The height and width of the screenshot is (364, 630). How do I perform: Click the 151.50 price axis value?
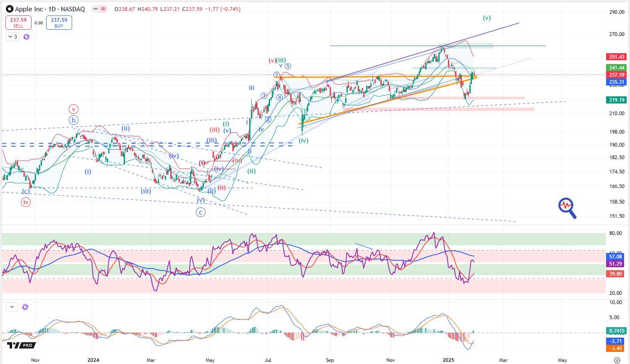click(616, 216)
